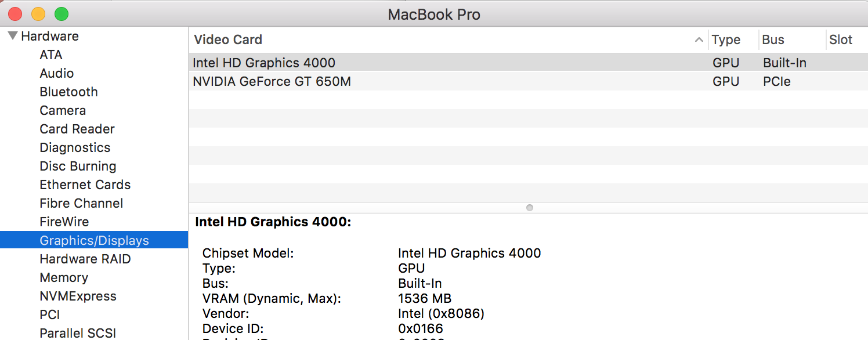Image resolution: width=868 pixels, height=340 pixels.
Task: Sort by the Slot column header
Action: pos(841,39)
